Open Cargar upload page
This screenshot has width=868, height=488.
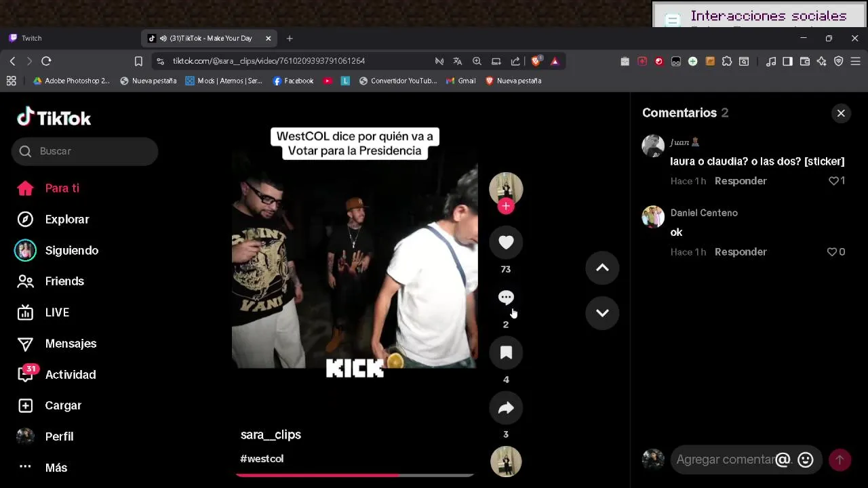pos(49,405)
